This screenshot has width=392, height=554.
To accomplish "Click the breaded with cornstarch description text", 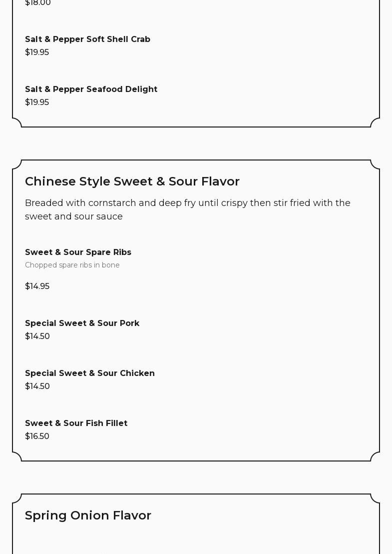I will coord(187,209).
